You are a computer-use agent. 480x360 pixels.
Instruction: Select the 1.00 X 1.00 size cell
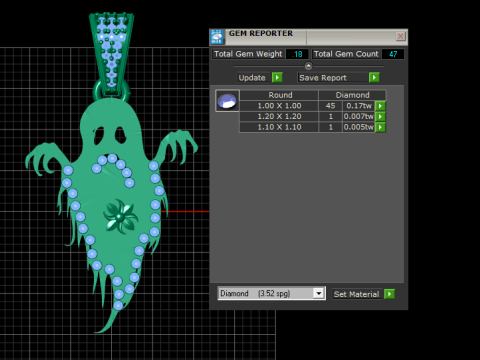click(x=279, y=106)
